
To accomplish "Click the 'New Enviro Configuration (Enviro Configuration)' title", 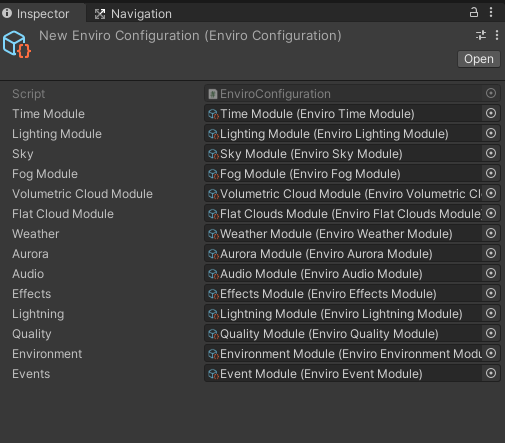I will (190, 36).
